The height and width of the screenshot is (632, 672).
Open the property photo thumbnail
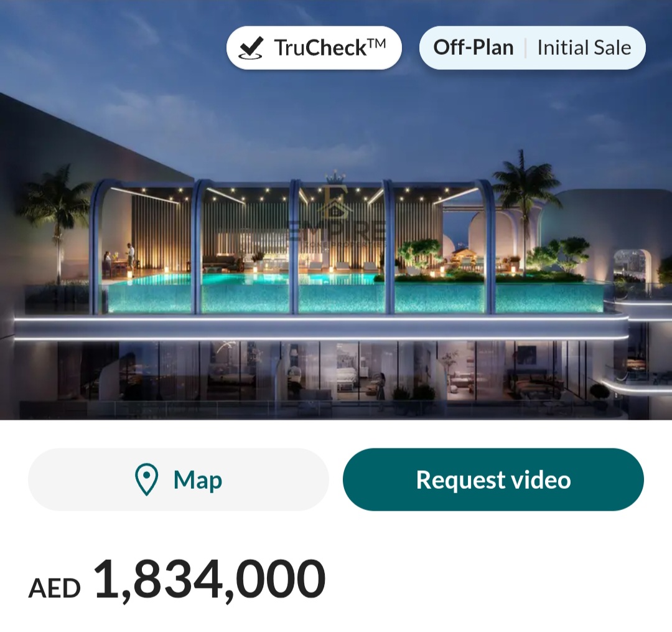336,249
